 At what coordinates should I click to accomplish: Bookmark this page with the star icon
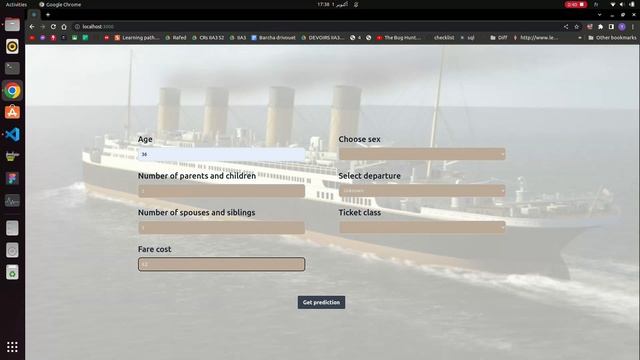tap(576, 27)
